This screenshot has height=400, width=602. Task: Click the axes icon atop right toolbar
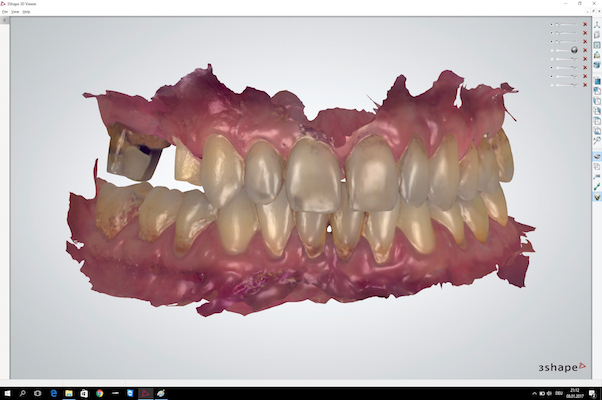(x=596, y=23)
